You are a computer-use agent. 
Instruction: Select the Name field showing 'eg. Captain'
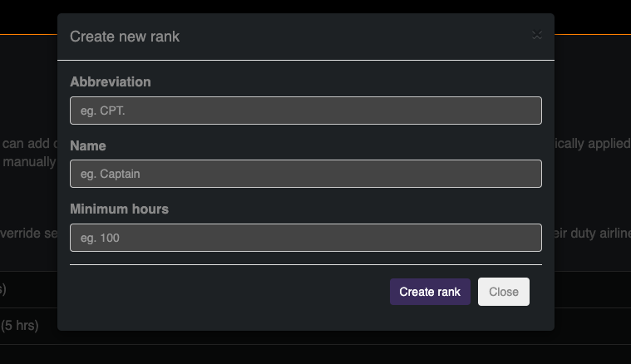point(306,174)
